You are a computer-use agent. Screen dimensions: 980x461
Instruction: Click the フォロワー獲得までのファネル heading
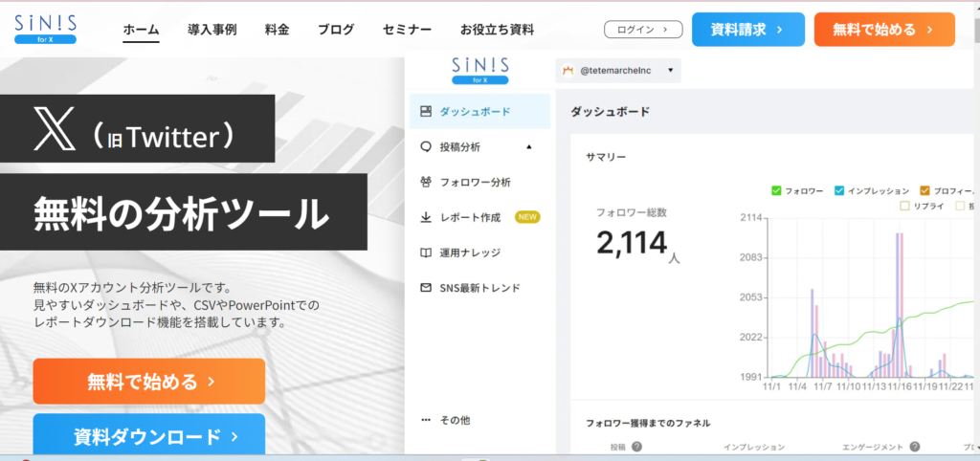click(x=648, y=423)
